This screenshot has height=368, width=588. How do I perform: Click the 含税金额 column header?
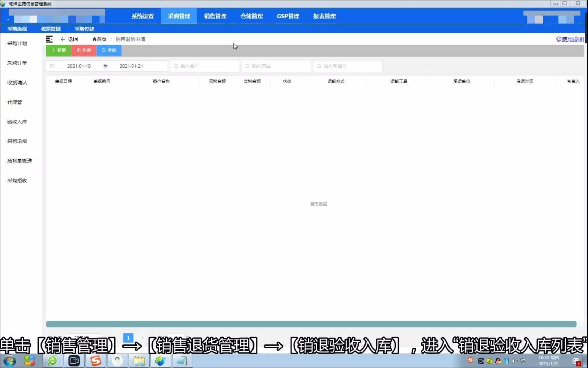(252, 81)
